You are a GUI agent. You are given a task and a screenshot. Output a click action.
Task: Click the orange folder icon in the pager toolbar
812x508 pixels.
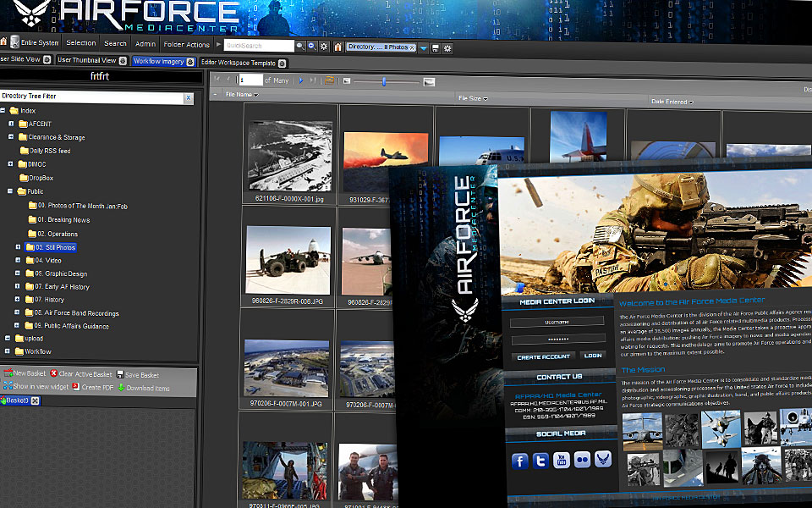(x=329, y=81)
